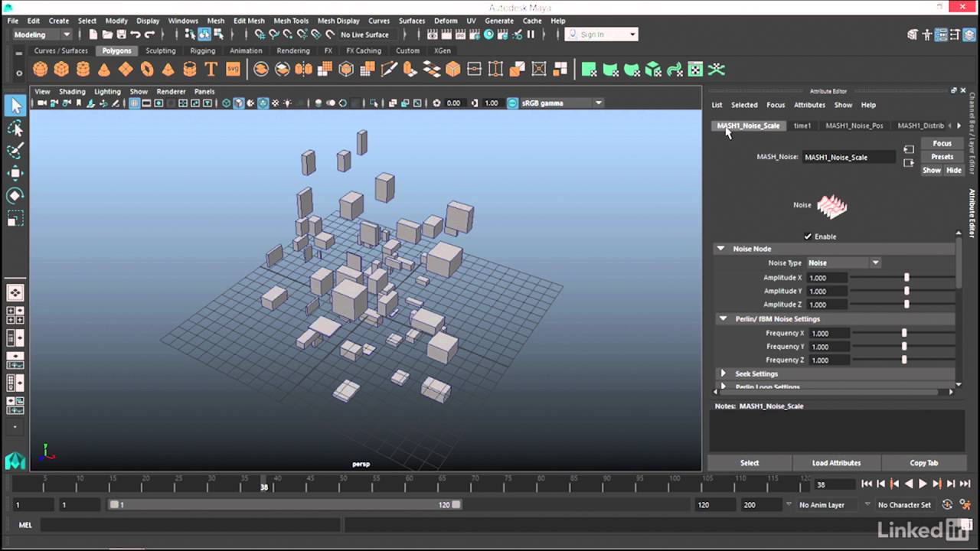Adjust the Frequency Y slider
The width and height of the screenshot is (980, 551).
pyautogui.click(x=903, y=347)
